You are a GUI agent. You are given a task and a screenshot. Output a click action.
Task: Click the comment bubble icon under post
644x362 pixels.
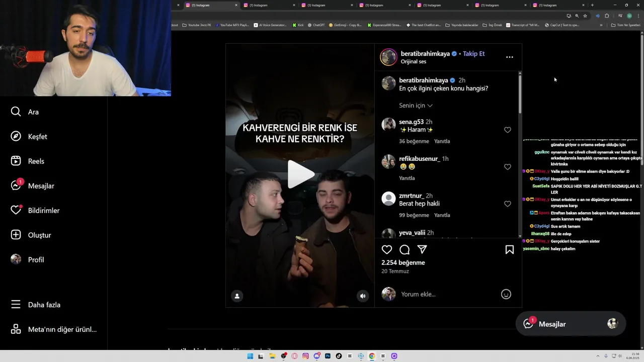click(x=405, y=250)
